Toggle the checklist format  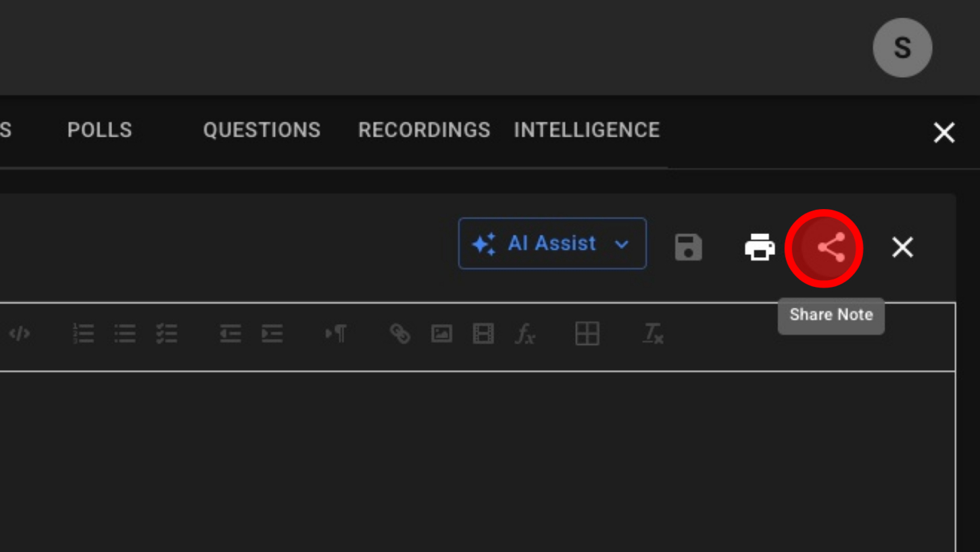coord(166,333)
